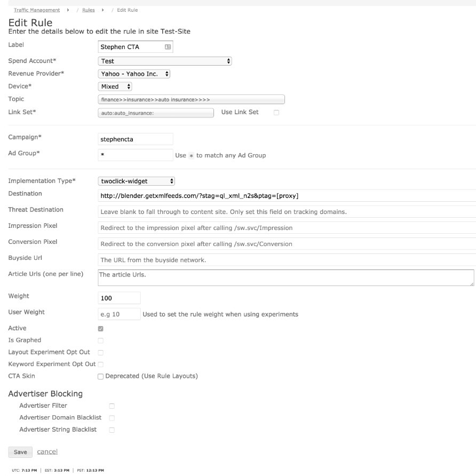
Task: Toggle Advertiser Domain Blacklist checkbox
Action: tap(112, 418)
